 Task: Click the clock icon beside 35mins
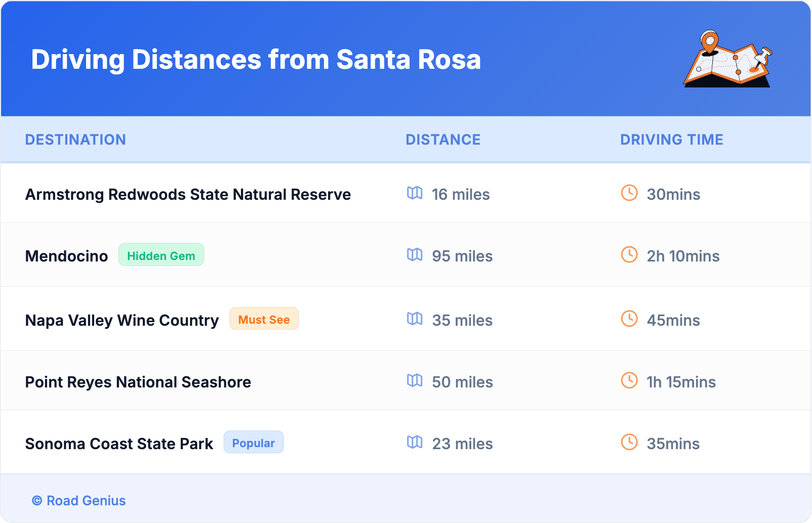(x=629, y=443)
